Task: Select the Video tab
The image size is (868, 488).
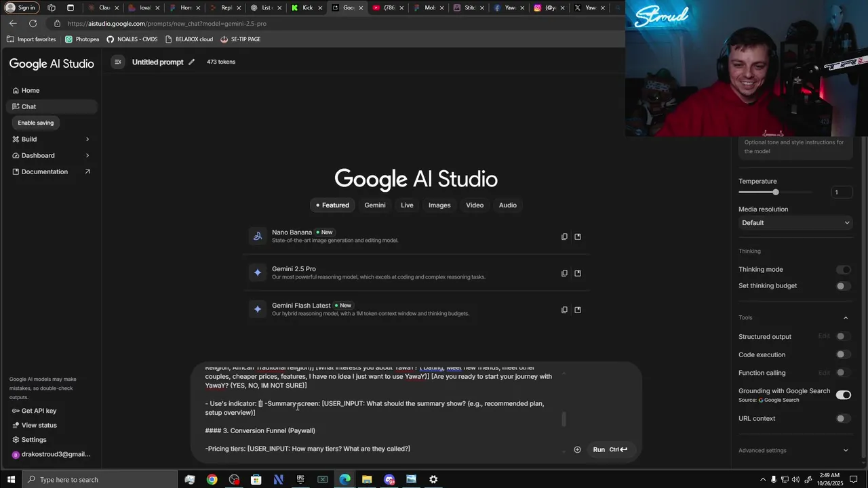Action: click(475, 205)
